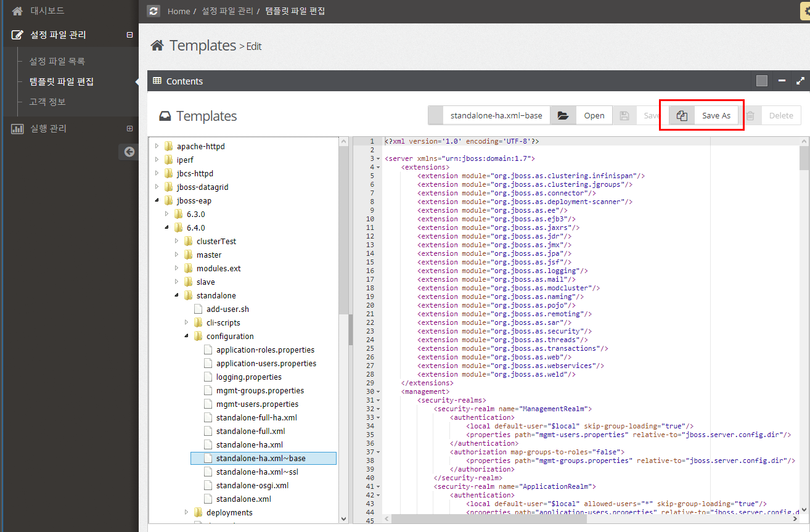Expand the Contents panel to fullscreen
The image size is (810, 532).
pyautogui.click(x=800, y=81)
